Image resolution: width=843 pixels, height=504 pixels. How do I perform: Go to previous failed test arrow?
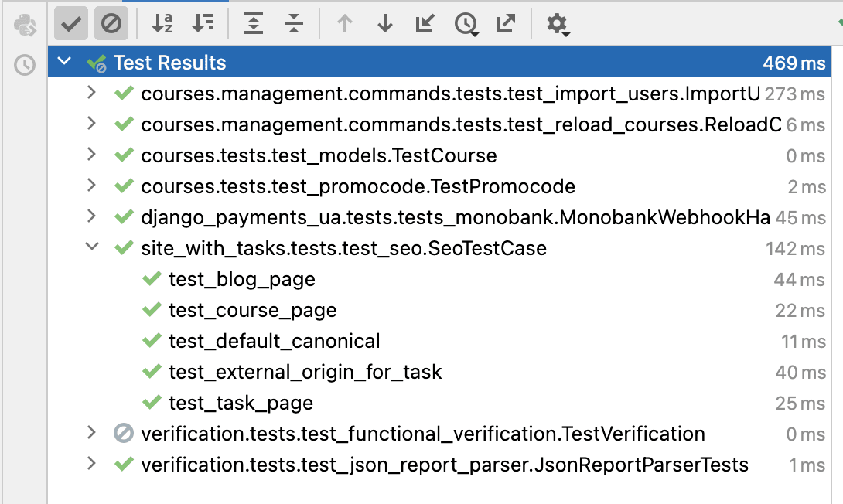[345, 24]
